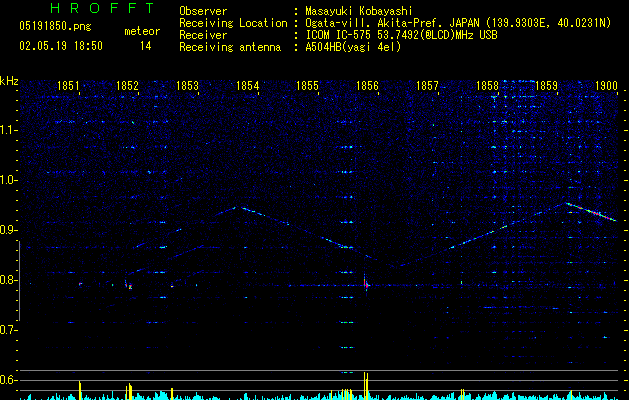
Task: Click the meteor count value 14
Action: [x=145, y=46]
